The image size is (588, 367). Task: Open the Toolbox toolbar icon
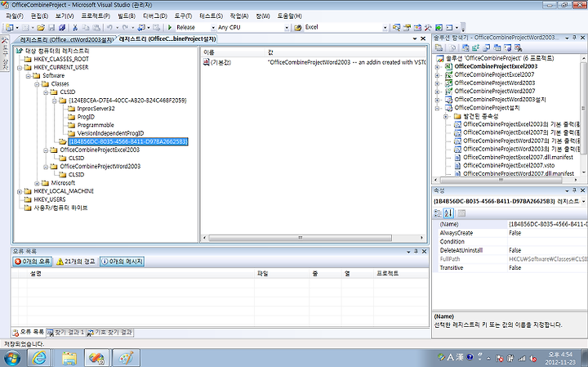[x=428, y=28]
